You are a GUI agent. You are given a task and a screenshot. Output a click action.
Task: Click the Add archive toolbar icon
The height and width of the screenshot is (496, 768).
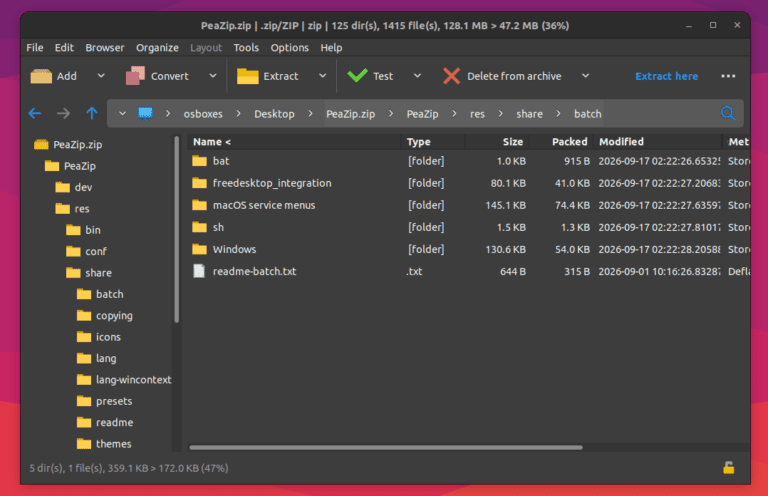point(41,76)
